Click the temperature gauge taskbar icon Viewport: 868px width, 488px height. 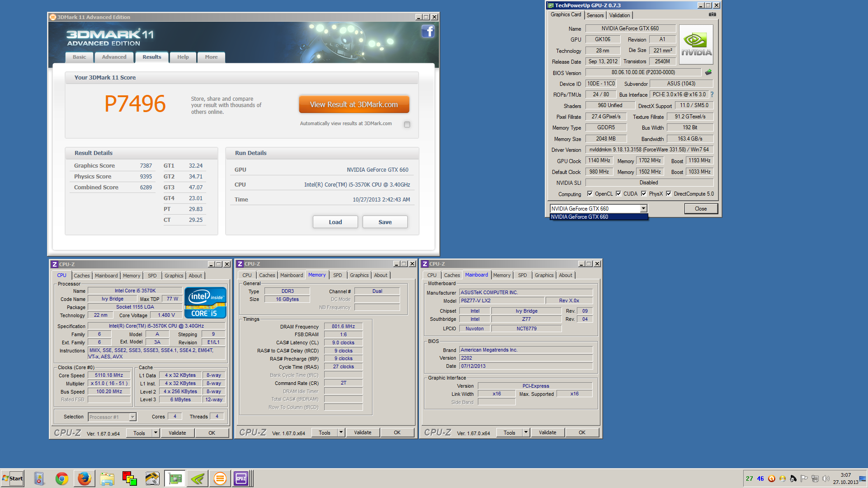(x=152, y=479)
